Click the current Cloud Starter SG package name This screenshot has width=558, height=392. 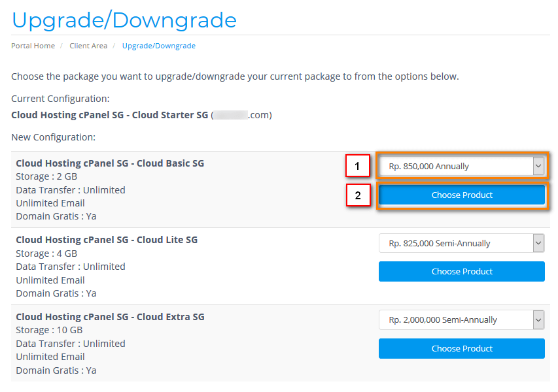[110, 115]
